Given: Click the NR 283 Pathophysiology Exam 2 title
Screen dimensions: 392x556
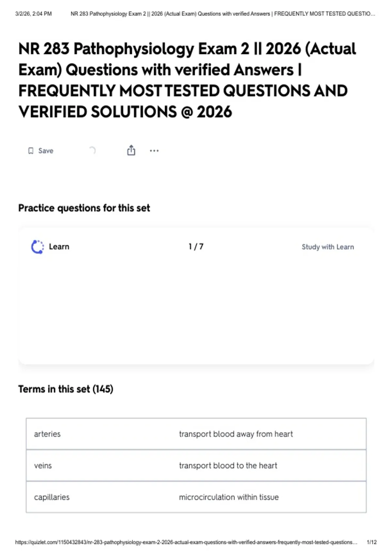Looking at the screenshot, I should [187, 80].
